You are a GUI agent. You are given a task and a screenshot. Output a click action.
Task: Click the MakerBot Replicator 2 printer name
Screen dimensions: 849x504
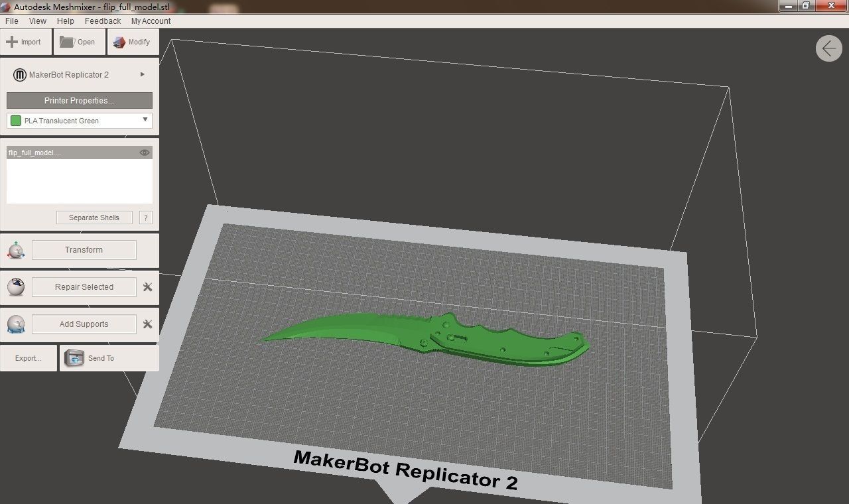[x=69, y=75]
